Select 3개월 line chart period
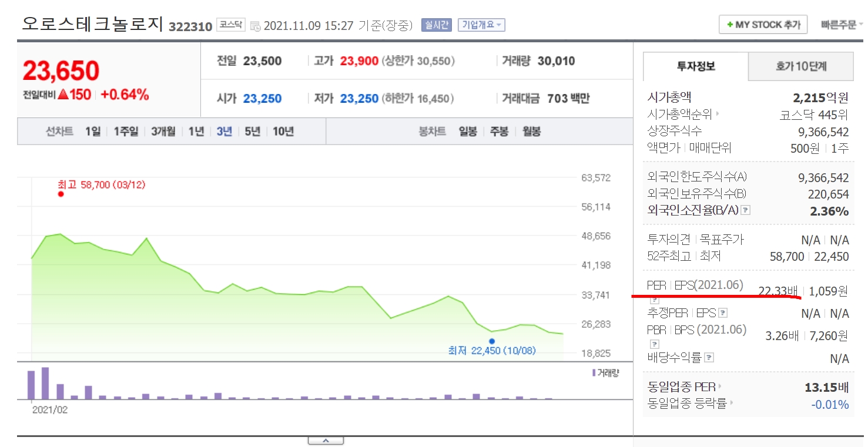Image resolution: width=868 pixels, height=447 pixels. [x=163, y=132]
